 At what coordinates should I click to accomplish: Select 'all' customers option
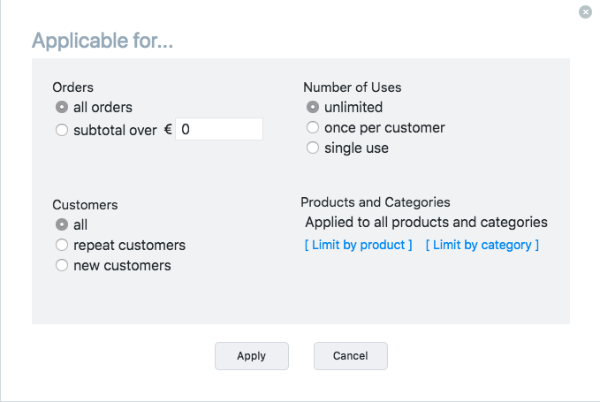(x=62, y=225)
